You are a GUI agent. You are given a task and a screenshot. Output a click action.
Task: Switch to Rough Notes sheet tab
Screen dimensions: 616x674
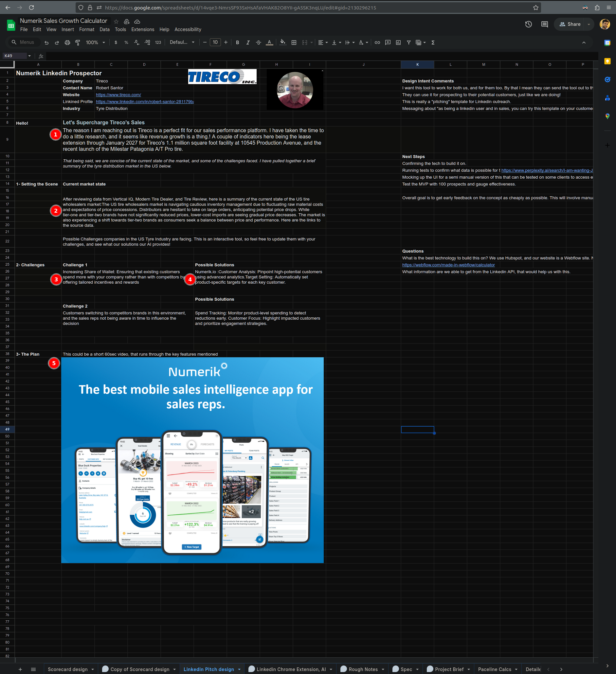point(363,669)
